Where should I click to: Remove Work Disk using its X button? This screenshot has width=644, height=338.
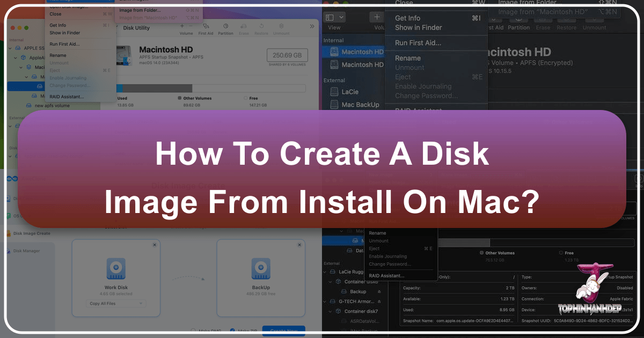(155, 245)
